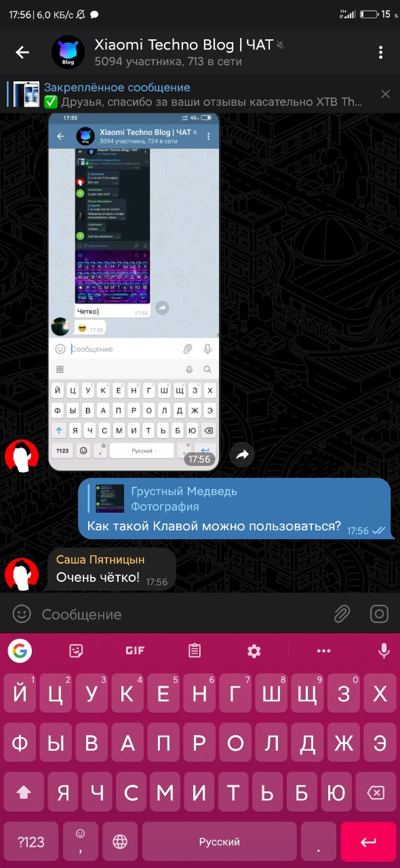The height and width of the screenshot is (868, 400).
Task: Switch the keyboard to ?123 symbols
Action: click(x=31, y=842)
